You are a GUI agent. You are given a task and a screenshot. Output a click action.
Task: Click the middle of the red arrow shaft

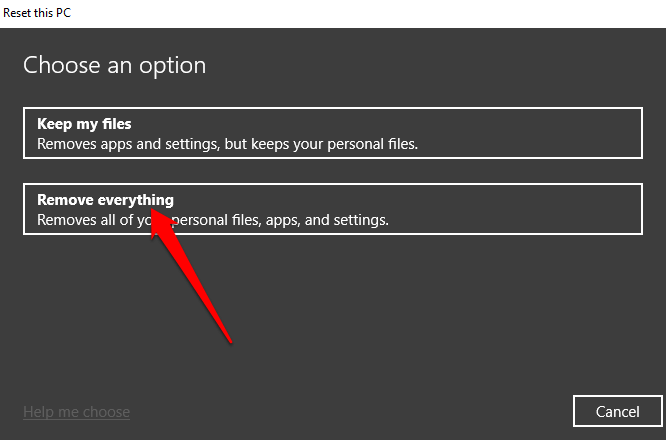195,280
